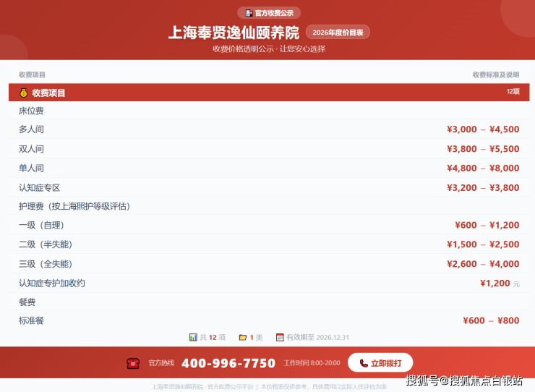535x392 pixels.
Task: Click the icon in the 官方收费公示 badge
Action: (249, 13)
